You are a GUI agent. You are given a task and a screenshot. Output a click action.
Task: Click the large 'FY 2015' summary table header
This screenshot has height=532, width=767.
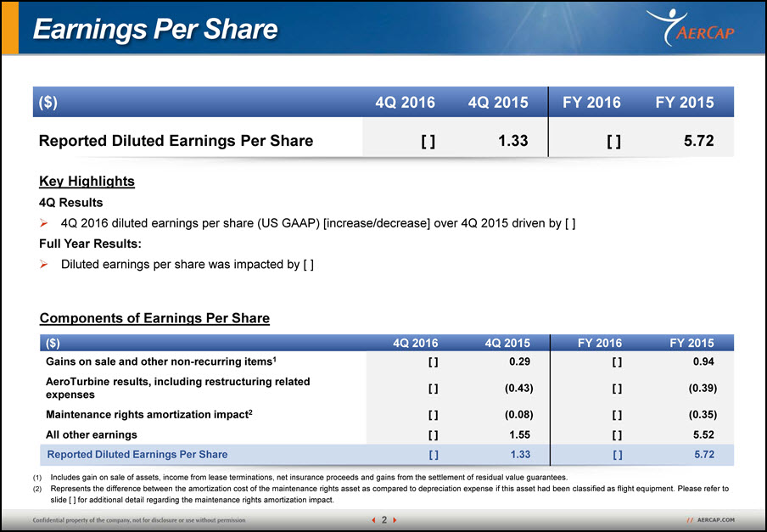click(685, 102)
